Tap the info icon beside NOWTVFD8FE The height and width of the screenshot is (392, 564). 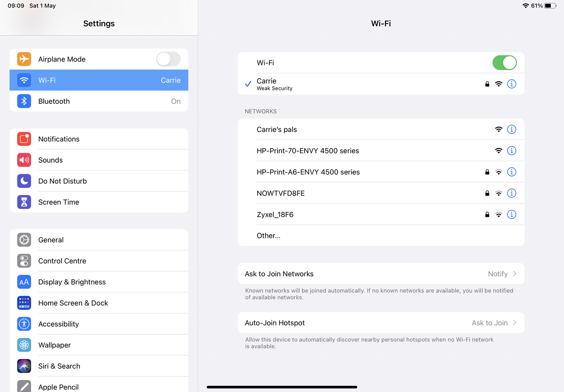point(512,193)
